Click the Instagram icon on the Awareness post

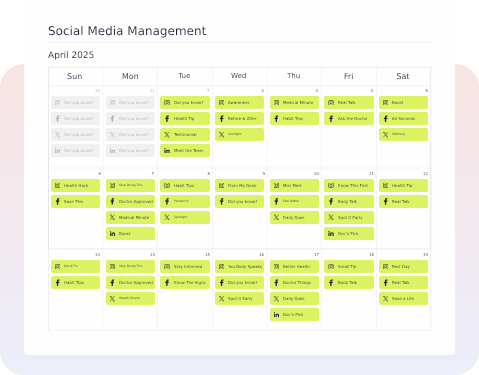coord(222,103)
